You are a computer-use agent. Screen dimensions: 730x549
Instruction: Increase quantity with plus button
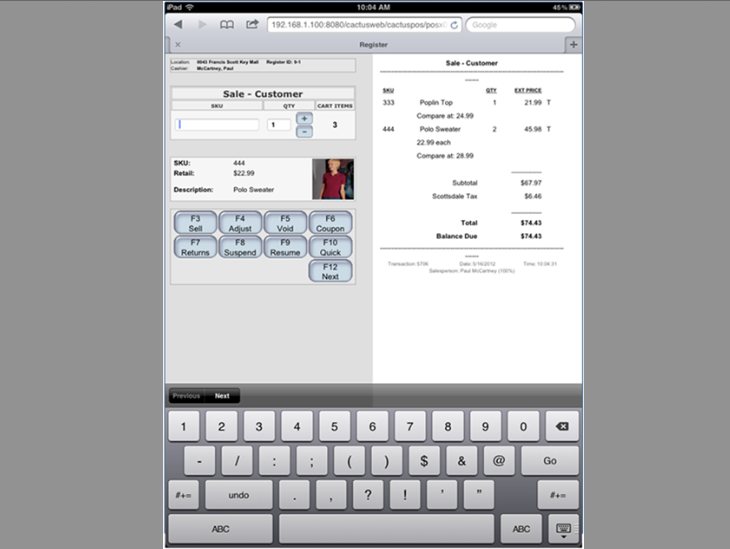[304, 119]
